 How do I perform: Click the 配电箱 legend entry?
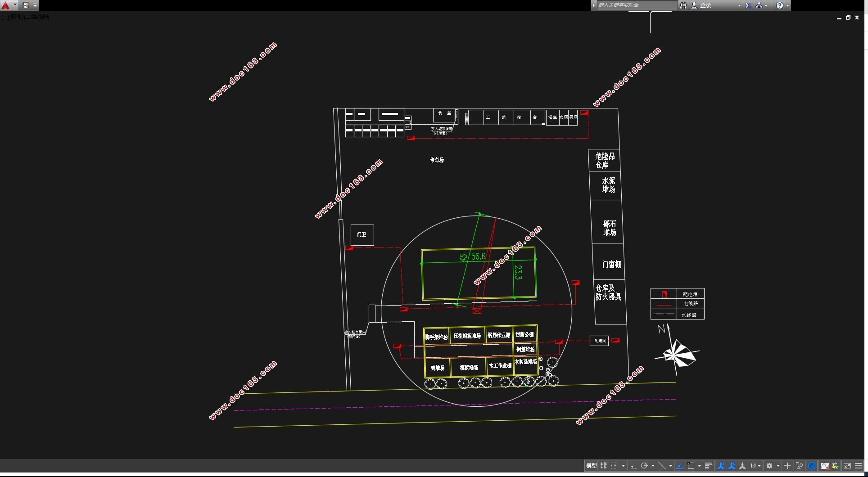pyautogui.click(x=690, y=294)
